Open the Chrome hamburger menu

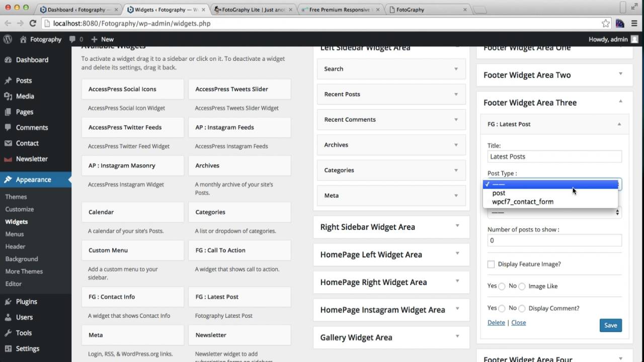634,23
